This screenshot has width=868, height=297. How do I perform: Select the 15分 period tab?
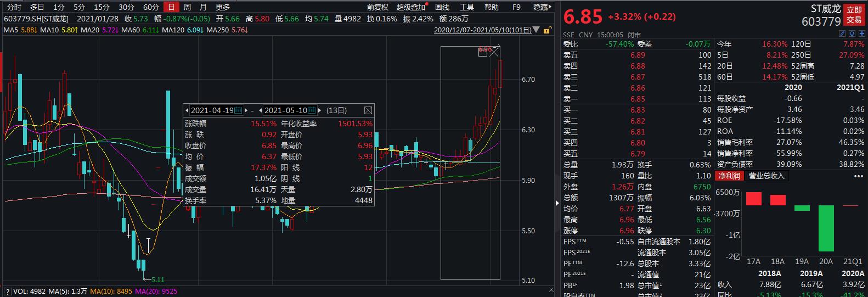(x=102, y=7)
